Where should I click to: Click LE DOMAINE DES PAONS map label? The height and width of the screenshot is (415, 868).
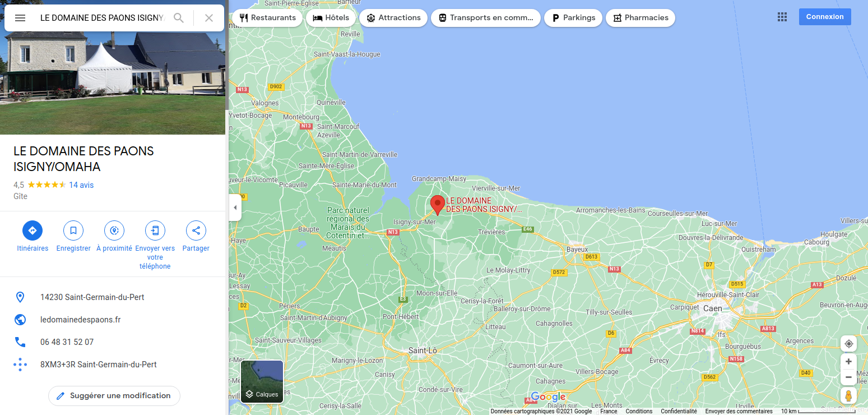(484, 205)
